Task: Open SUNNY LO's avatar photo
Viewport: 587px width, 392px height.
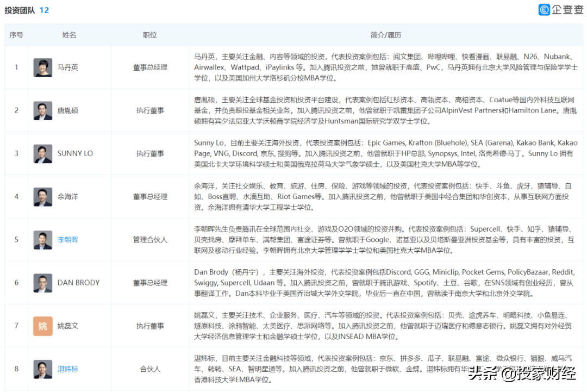Action: pyautogui.click(x=42, y=153)
